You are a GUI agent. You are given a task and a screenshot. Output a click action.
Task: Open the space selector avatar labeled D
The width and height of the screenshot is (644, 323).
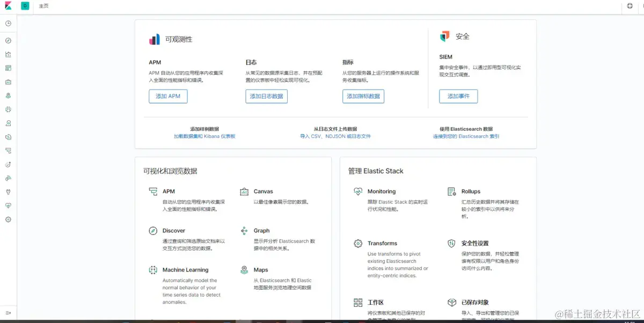(x=25, y=6)
